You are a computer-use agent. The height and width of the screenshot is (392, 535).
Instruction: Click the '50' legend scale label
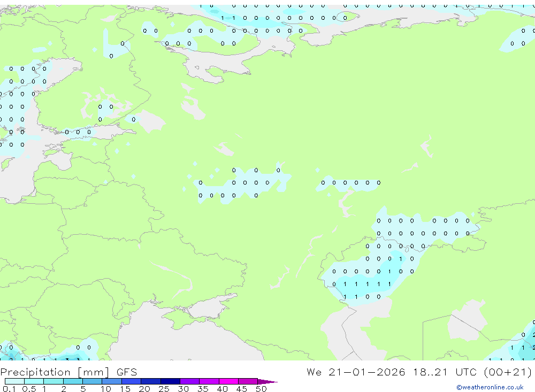point(262,389)
